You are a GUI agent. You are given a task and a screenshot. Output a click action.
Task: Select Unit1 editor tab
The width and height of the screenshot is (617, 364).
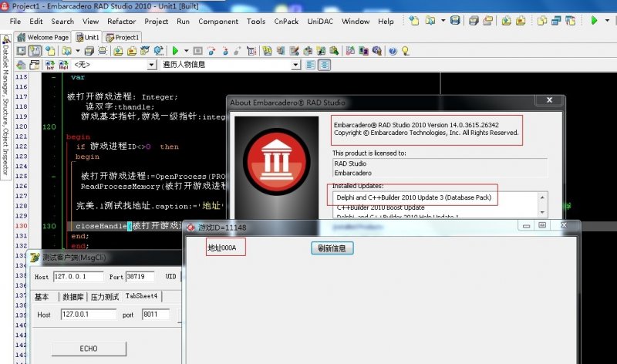point(87,37)
